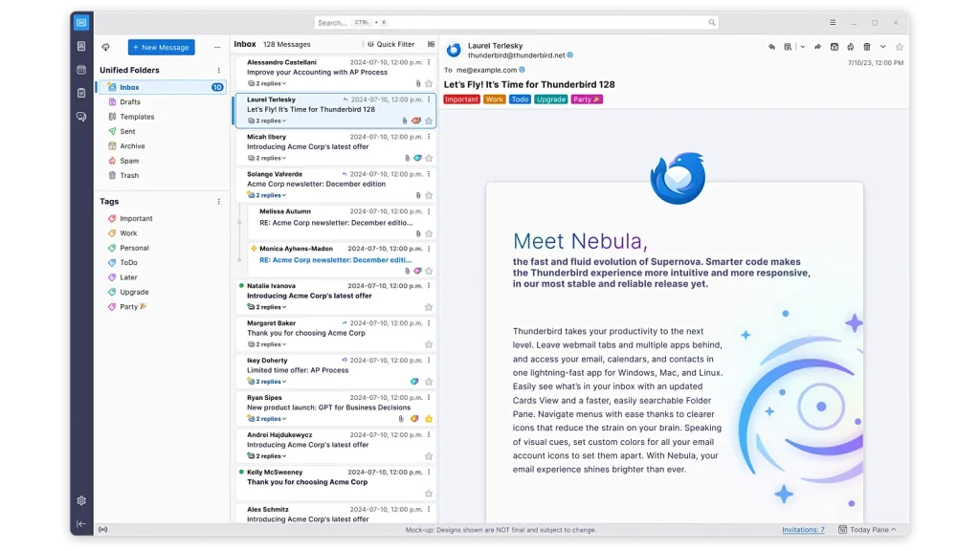Delete the open message
The image size is (980, 551).
point(867,47)
